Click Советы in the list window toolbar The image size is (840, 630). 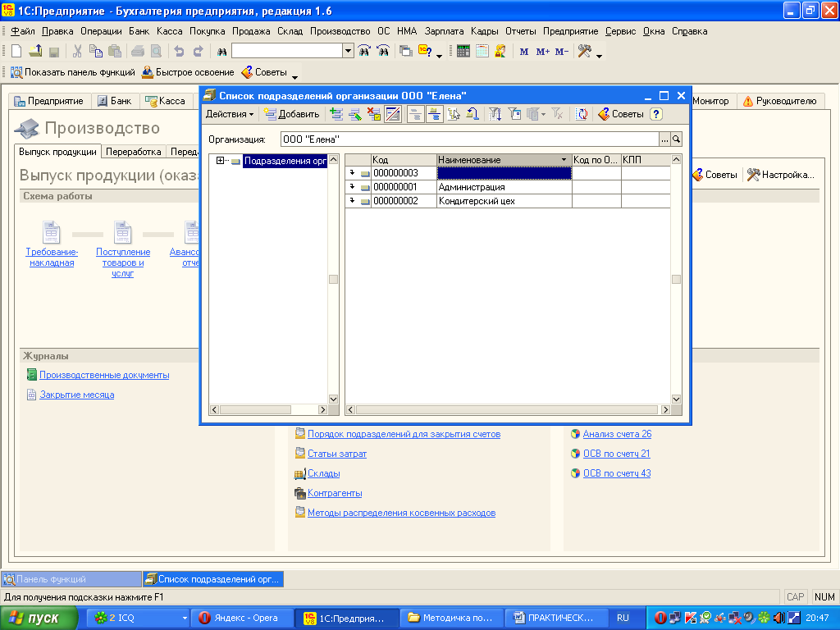tap(621, 114)
